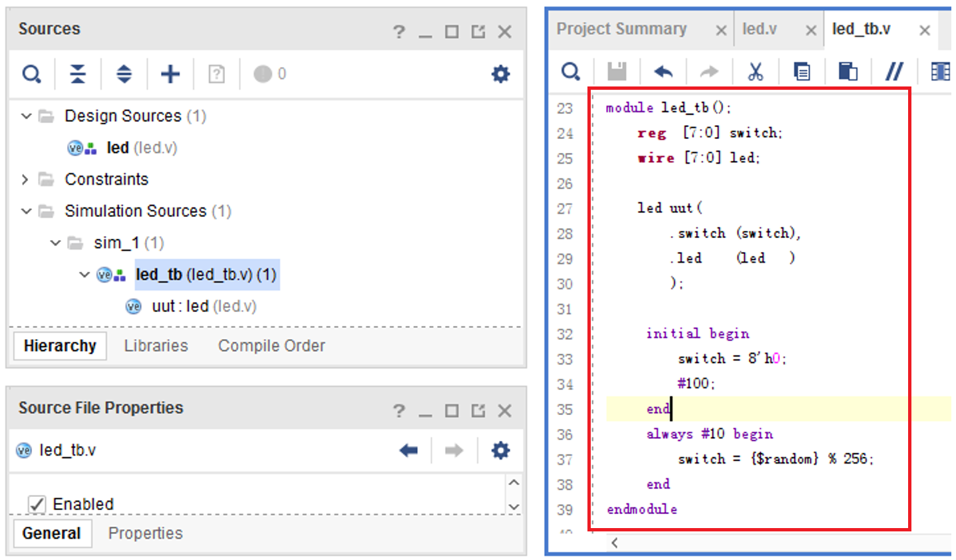
Task: Click the editor Undo arrow icon
Action: click(x=663, y=72)
